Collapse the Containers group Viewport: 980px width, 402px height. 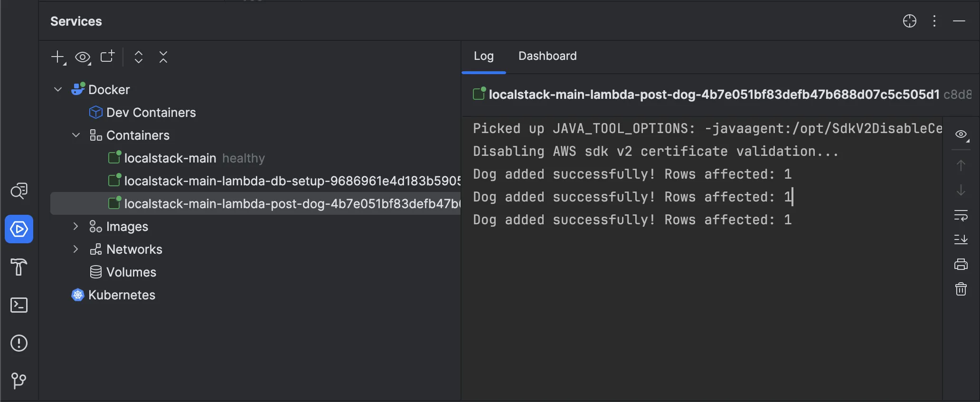(76, 135)
